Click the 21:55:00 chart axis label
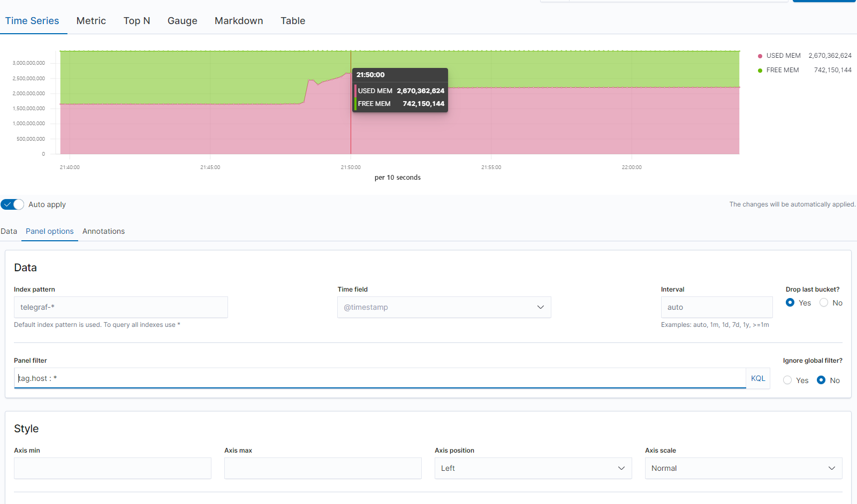The image size is (857, 504). (x=491, y=167)
